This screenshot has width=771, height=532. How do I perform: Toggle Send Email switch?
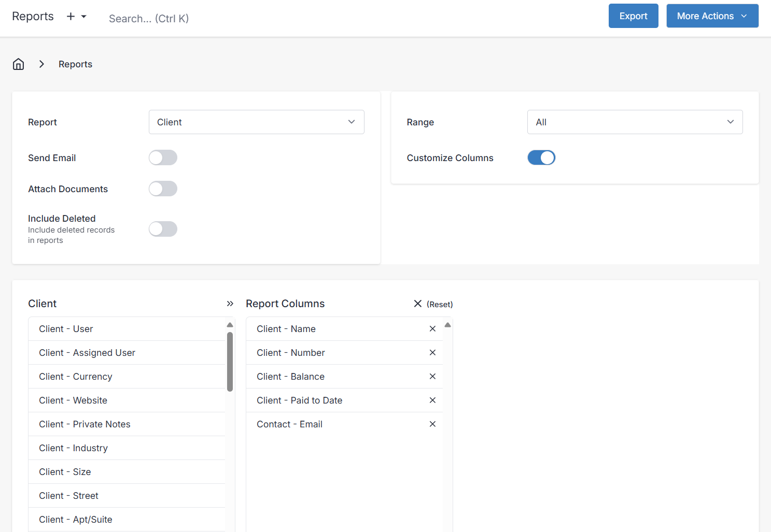click(x=163, y=157)
